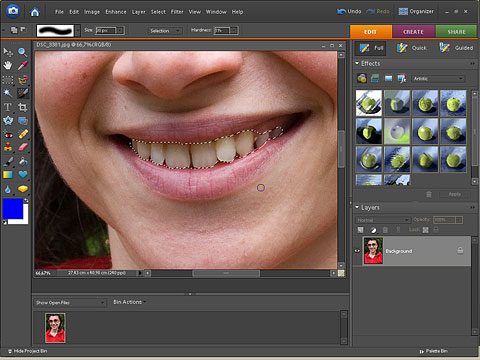Open the Artistic effects category dropdown
This screenshot has height=360, width=480.
pyautogui.click(x=438, y=79)
